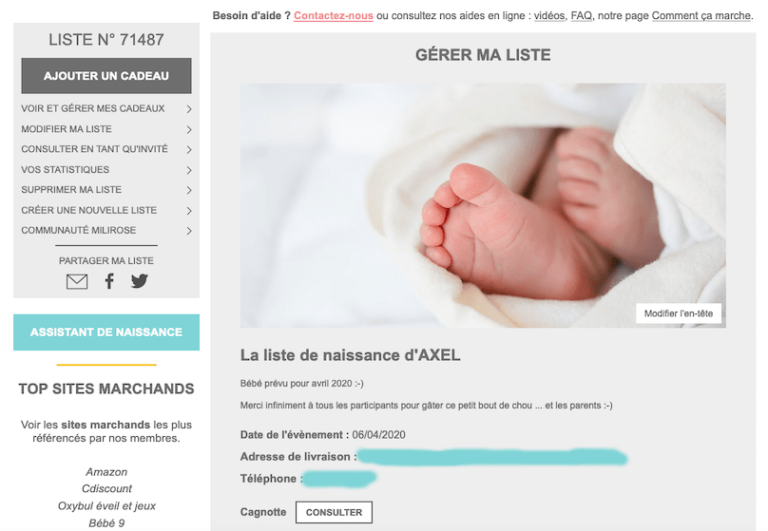
Task: Open the vidéos help link
Action: pos(549,16)
